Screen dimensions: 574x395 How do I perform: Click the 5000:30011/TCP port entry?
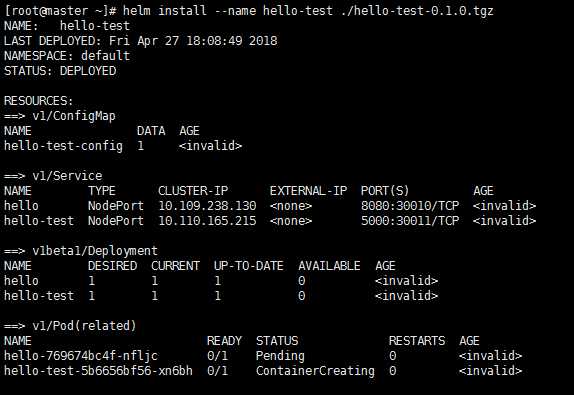[410, 221]
